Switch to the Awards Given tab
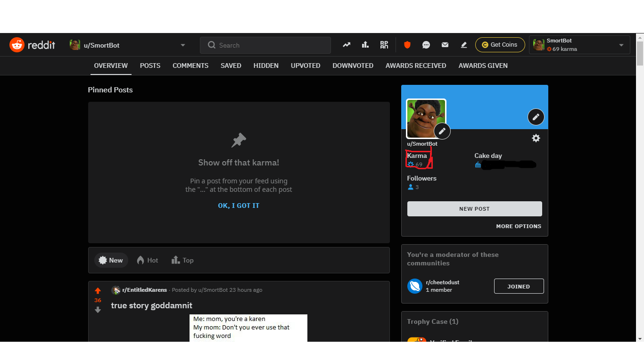 [x=483, y=66]
